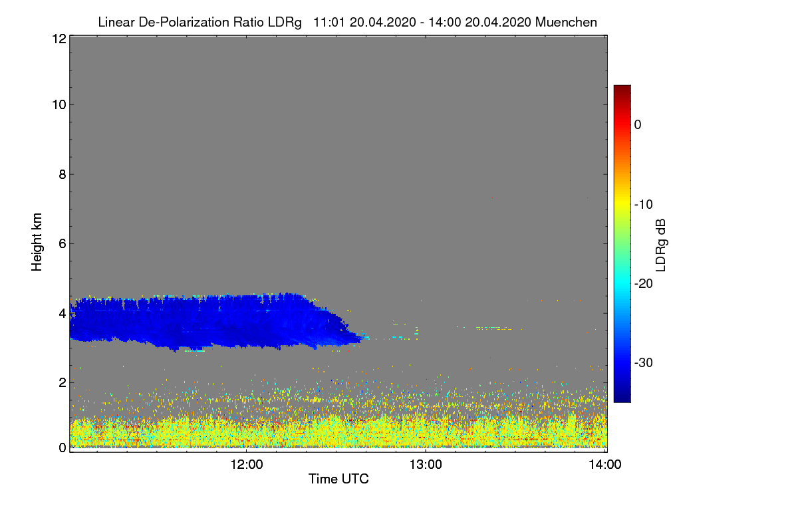
Task: Click the yellow boundary-layer echoes near the ground
Action: pyautogui.click(x=338, y=431)
